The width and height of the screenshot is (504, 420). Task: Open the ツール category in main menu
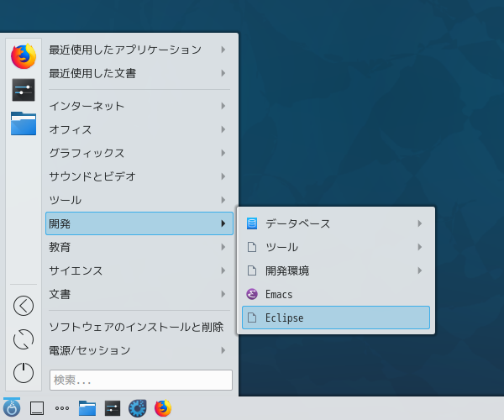[x=139, y=200]
